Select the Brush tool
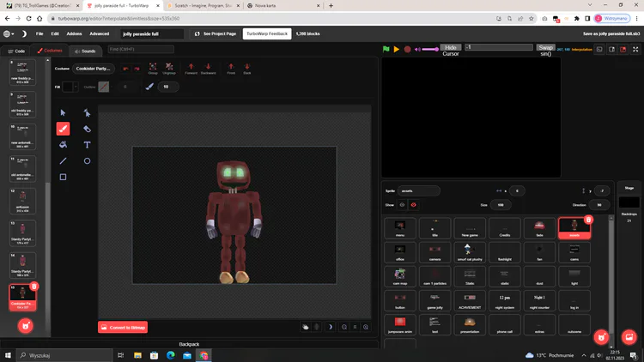644x362 pixels. (63, 129)
